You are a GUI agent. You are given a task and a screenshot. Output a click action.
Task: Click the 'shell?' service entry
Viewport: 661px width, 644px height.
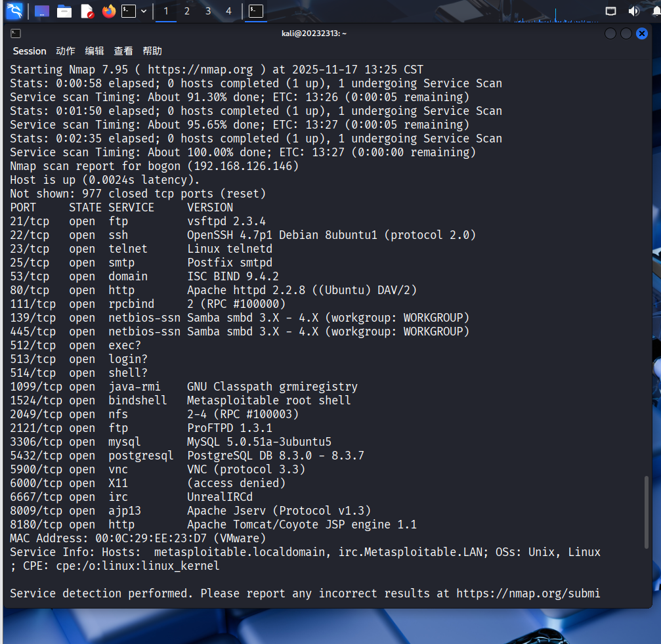pyautogui.click(x=128, y=373)
